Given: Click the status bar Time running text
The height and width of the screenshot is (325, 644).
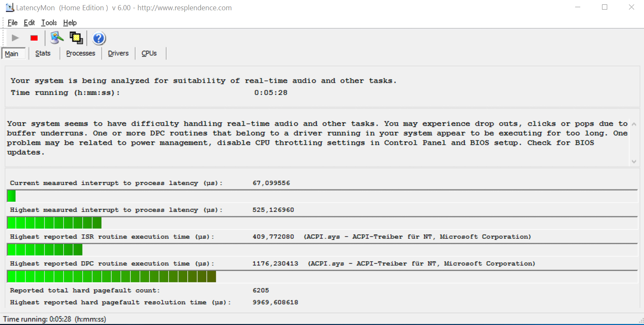Looking at the screenshot, I should click(55, 319).
